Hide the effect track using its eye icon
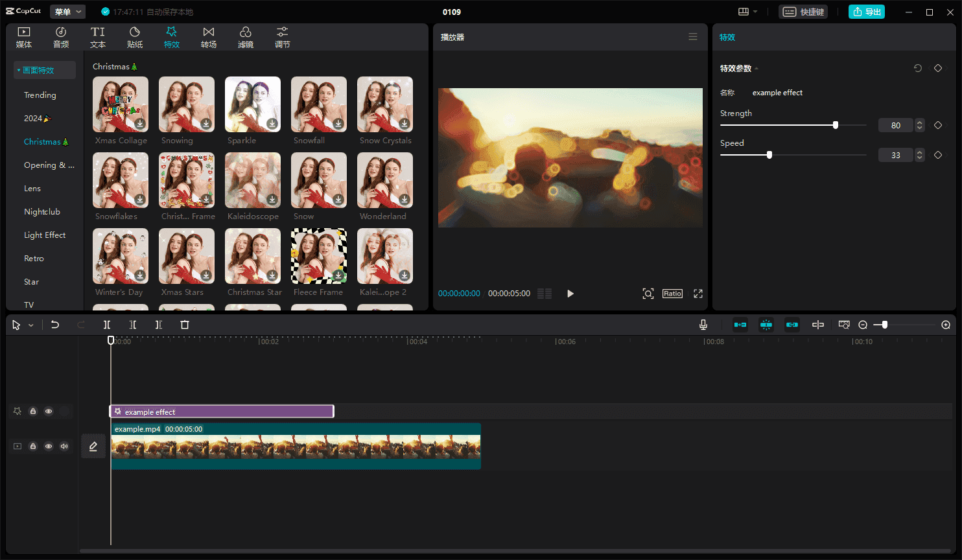Screen dimensions: 962x560 click(x=49, y=411)
